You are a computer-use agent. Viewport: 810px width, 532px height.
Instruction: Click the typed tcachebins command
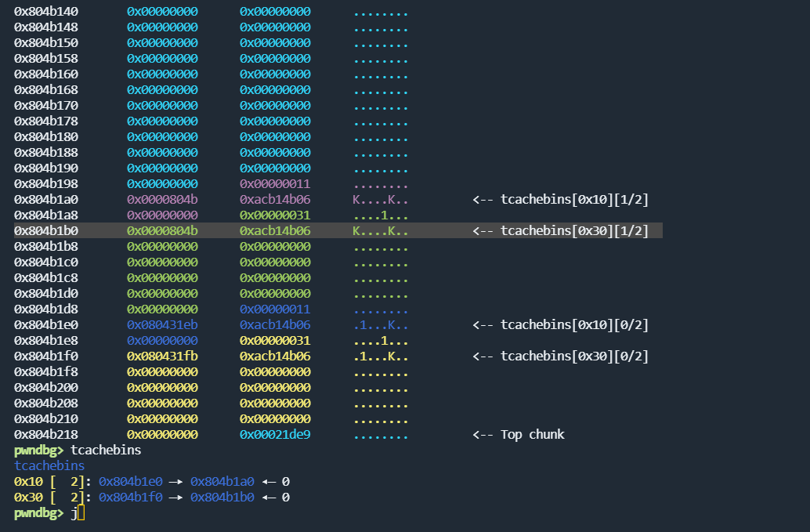point(106,450)
